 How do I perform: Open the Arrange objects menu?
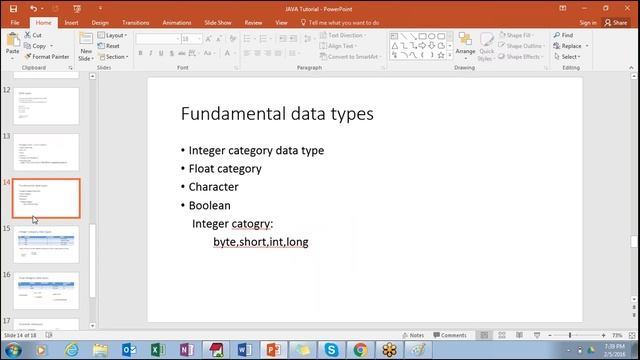465,45
